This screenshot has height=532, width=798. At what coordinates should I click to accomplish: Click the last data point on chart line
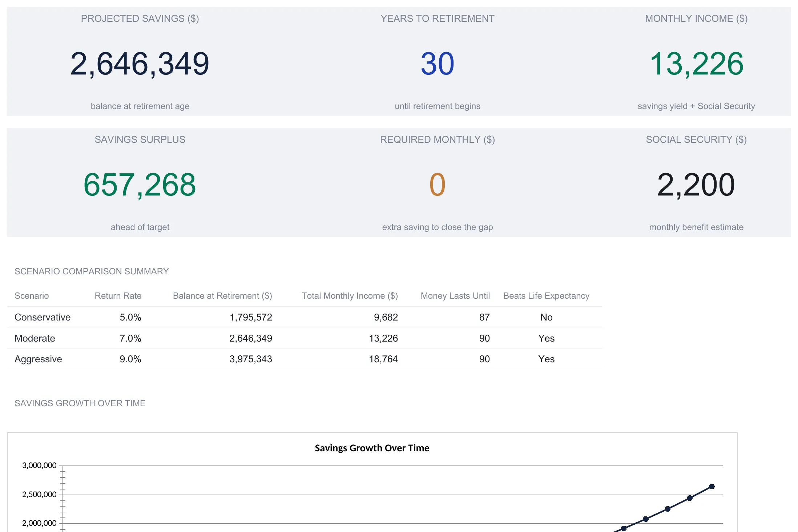[712, 486]
